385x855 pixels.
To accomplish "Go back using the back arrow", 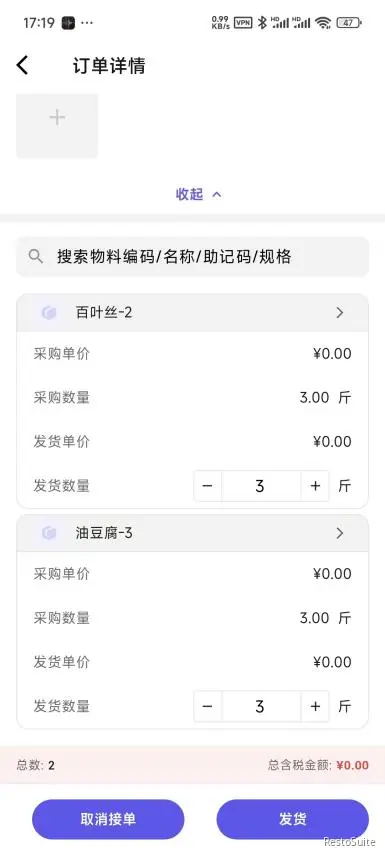I will point(22,66).
